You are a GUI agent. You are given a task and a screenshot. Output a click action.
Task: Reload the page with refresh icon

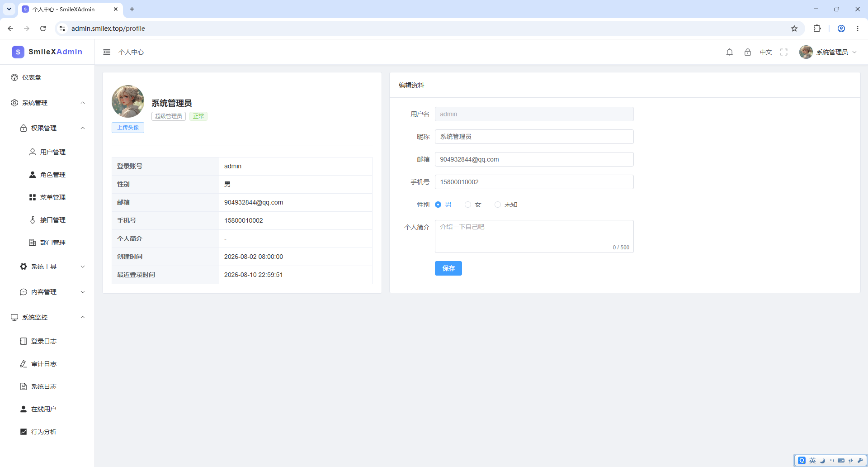coord(43,29)
